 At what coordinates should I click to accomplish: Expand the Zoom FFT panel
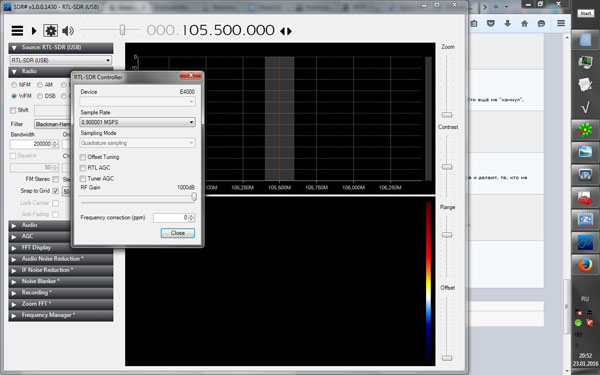tap(61, 304)
